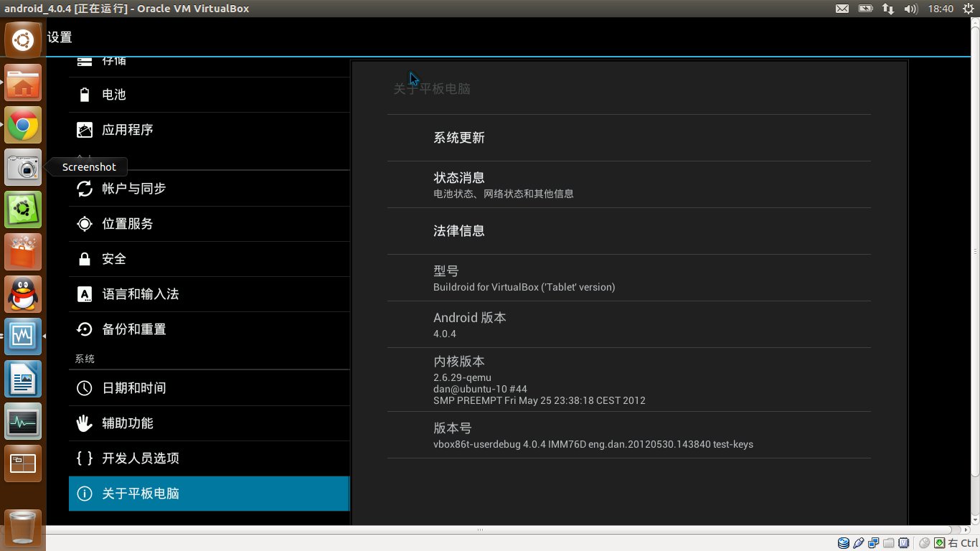
Task: Click the location target icon beside 位置服务
Action: point(85,224)
